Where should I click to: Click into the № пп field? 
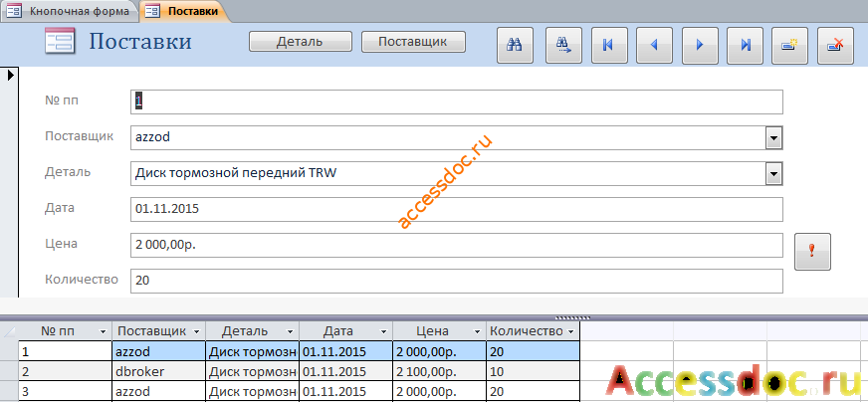tap(457, 101)
